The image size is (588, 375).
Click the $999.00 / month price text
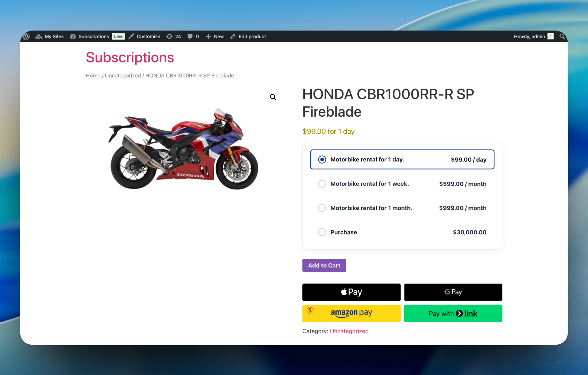[463, 208]
